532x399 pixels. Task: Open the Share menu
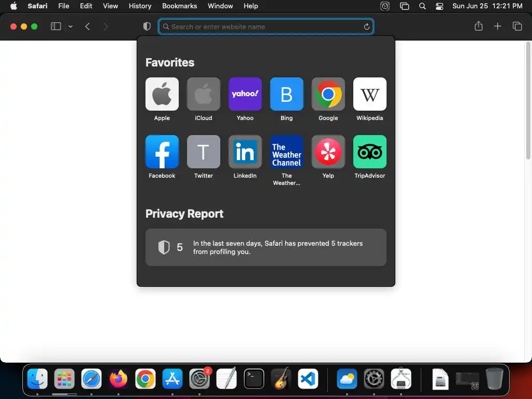pyautogui.click(x=478, y=26)
